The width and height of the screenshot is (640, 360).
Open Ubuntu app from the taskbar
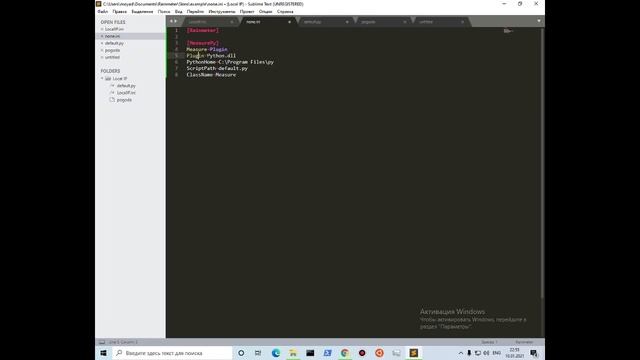379,353
